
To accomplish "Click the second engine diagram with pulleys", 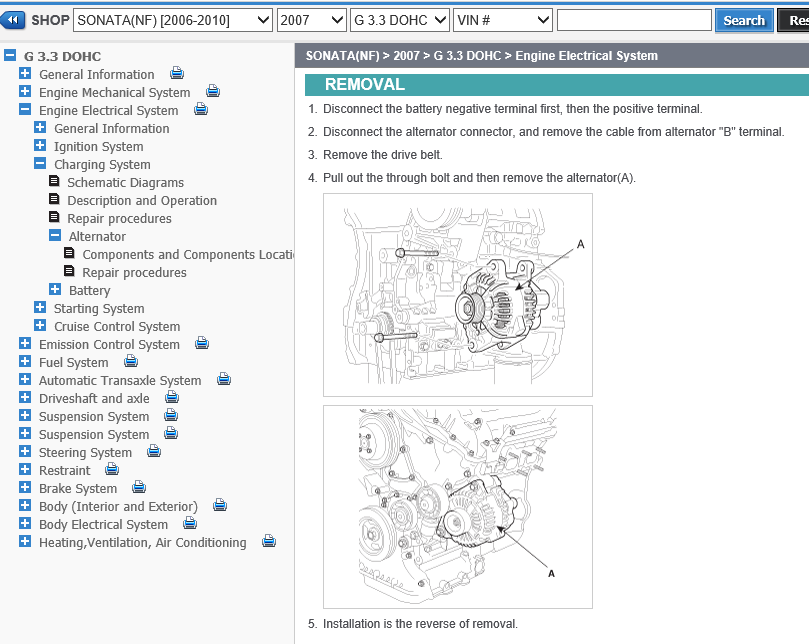I will pos(458,507).
